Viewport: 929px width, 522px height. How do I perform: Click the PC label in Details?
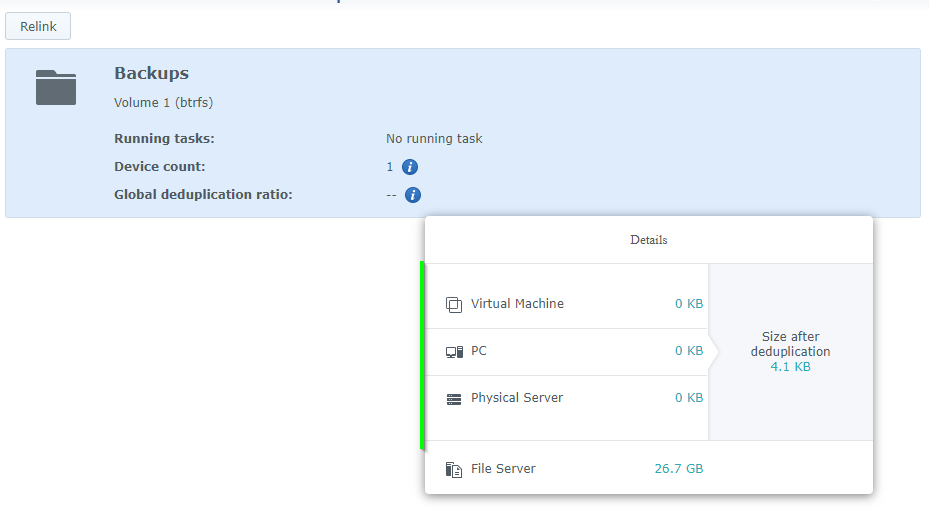[x=479, y=351]
